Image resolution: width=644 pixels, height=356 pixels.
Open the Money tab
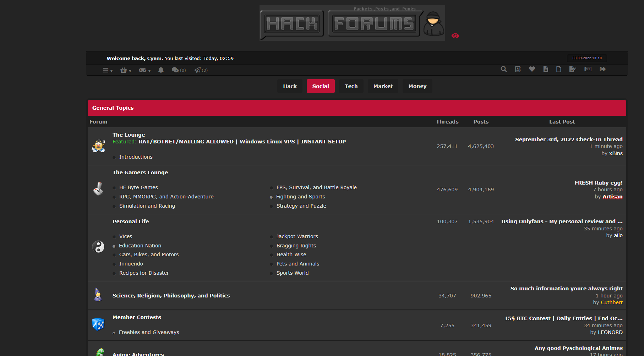point(417,86)
